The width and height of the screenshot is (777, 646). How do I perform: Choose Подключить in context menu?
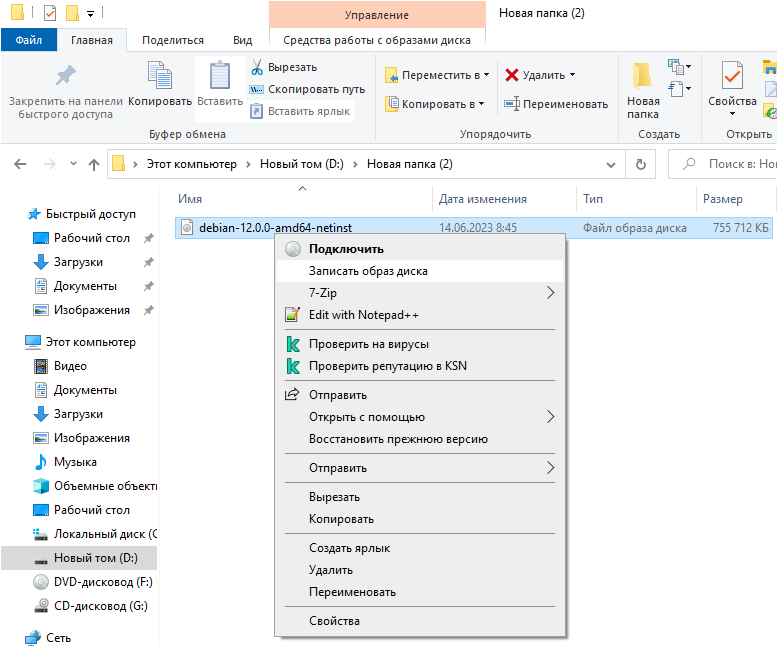[x=420, y=249]
